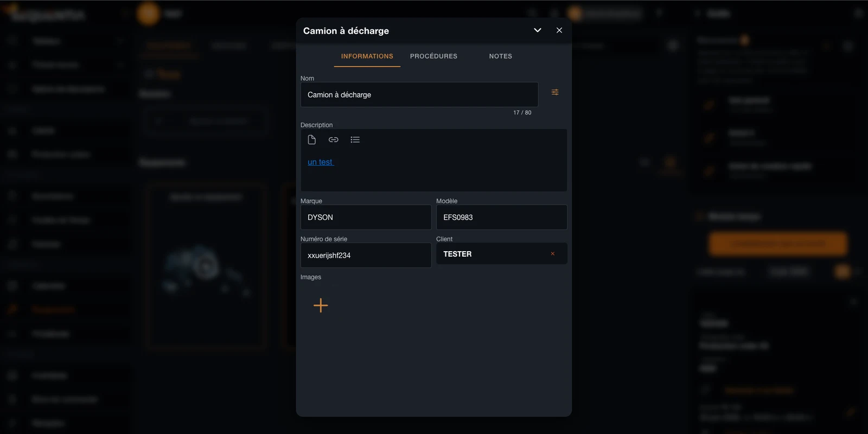Click the Description label

[x=317, y=125]
